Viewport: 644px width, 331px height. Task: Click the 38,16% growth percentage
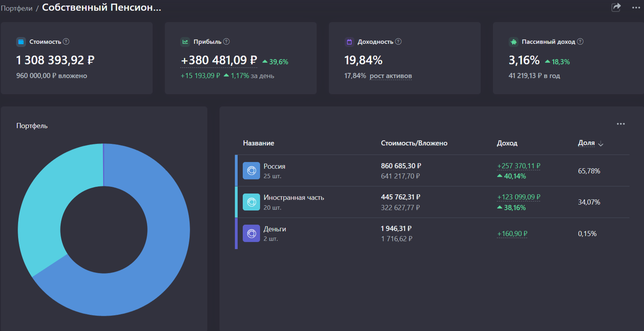click(515, 207)
